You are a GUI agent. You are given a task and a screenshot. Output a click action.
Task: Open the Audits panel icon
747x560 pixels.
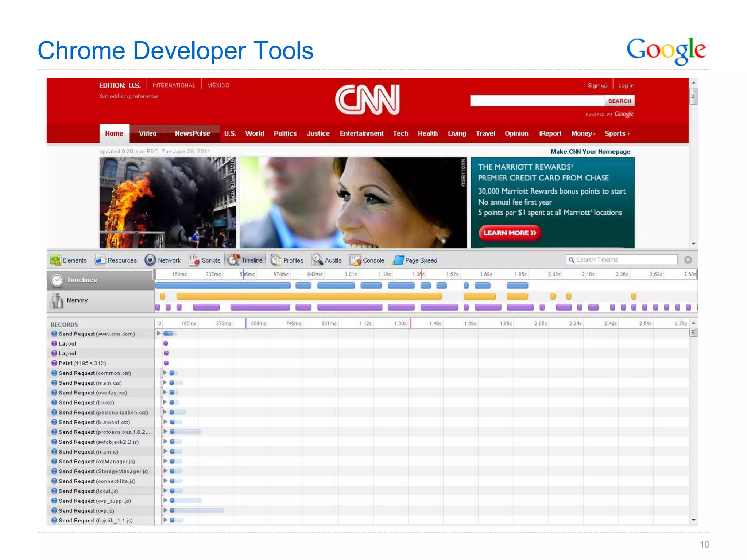(x=317, y=260)
